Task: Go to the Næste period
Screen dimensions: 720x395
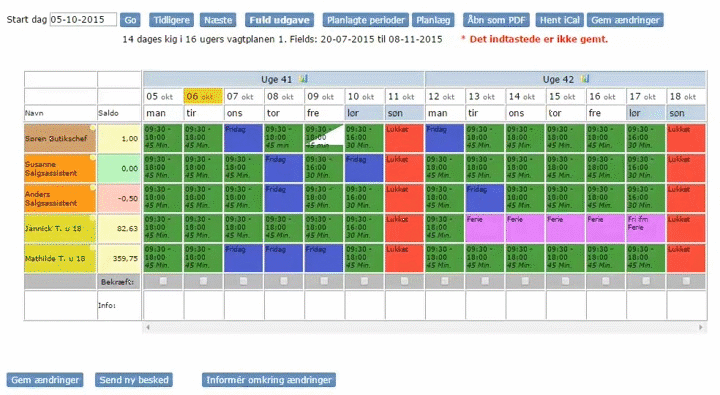Action: click(x=218, y=20)
